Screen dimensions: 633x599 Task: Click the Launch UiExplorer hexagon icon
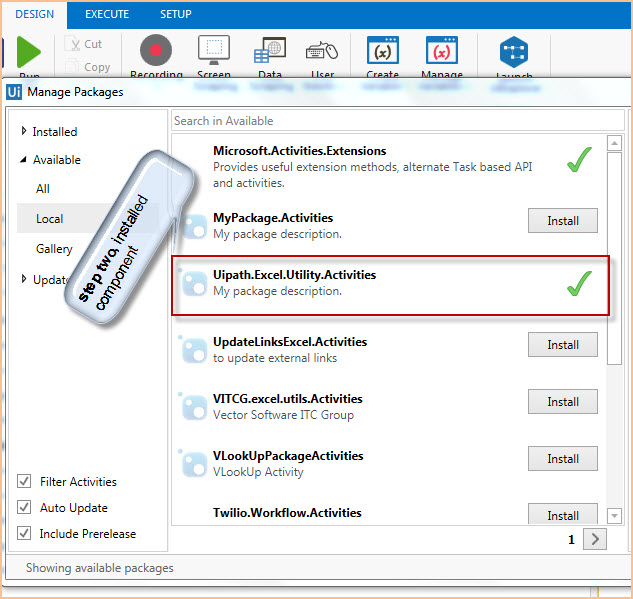(514, 52)
